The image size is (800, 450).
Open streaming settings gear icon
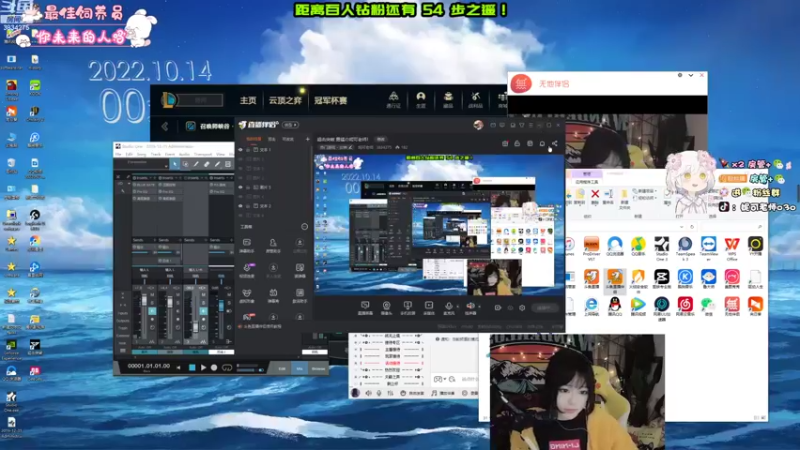pos(522,308)
